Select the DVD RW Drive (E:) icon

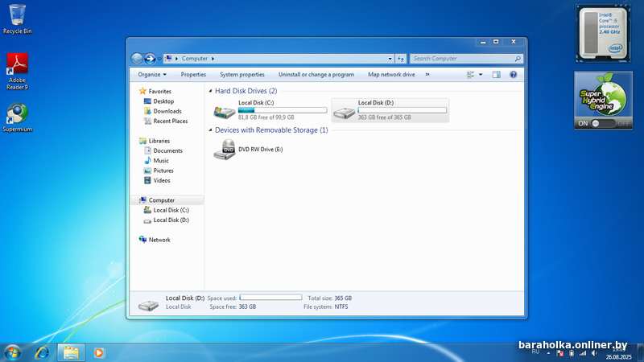click(x=225, y=150)
